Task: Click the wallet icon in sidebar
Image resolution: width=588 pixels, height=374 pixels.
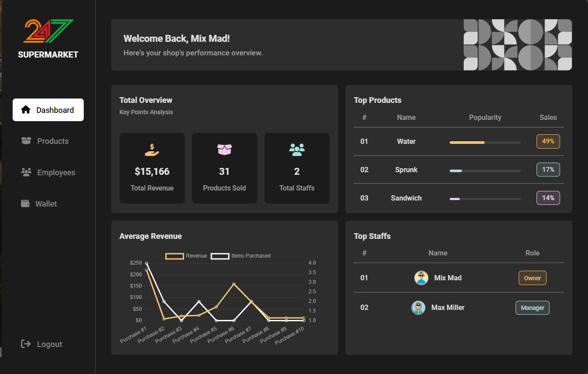Action: click(25, 204)
